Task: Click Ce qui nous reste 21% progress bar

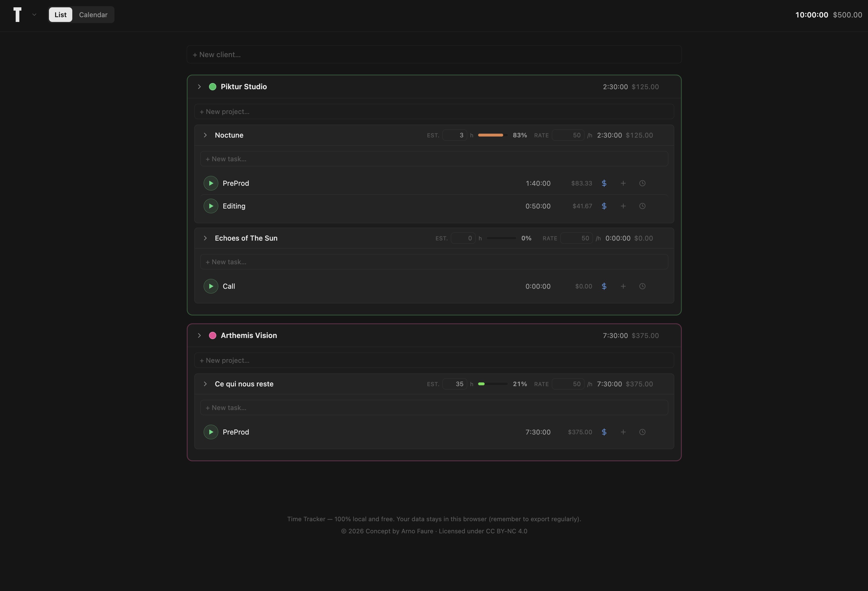Action: click(493, 384)
